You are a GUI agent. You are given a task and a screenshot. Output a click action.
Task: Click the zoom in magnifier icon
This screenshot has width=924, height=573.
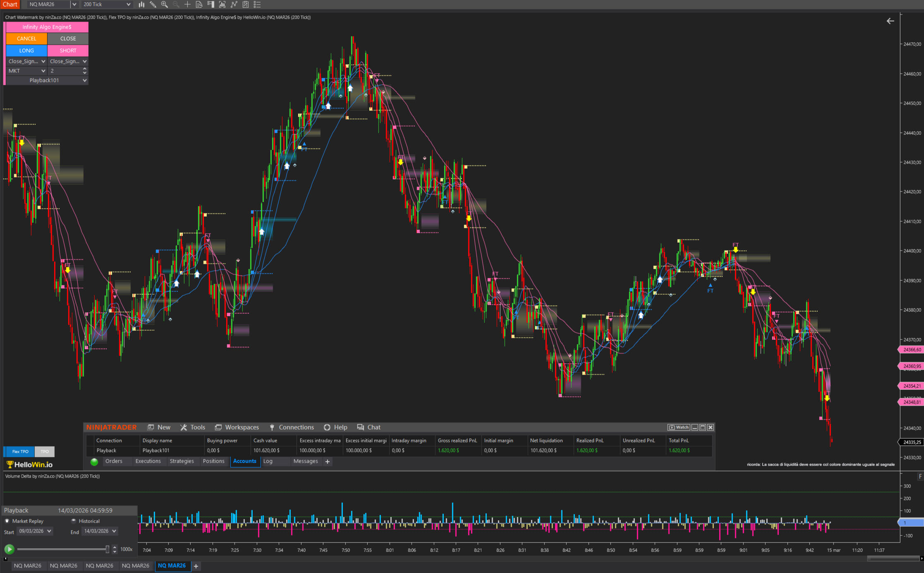[164, 5]
